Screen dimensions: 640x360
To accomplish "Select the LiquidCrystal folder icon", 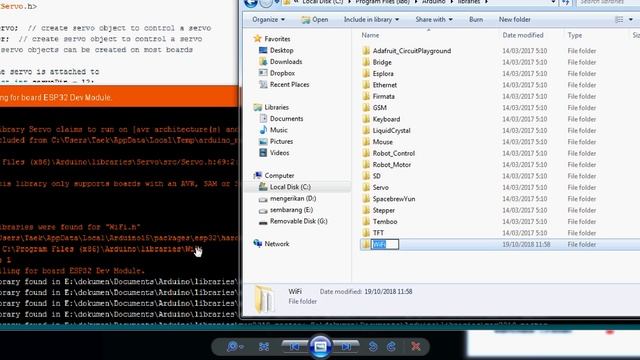I will coord(366,131).
